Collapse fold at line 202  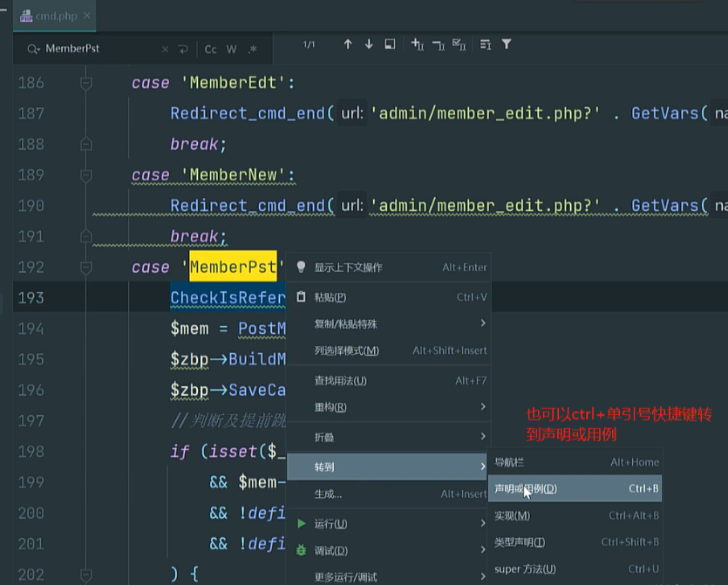coord(86,575)
